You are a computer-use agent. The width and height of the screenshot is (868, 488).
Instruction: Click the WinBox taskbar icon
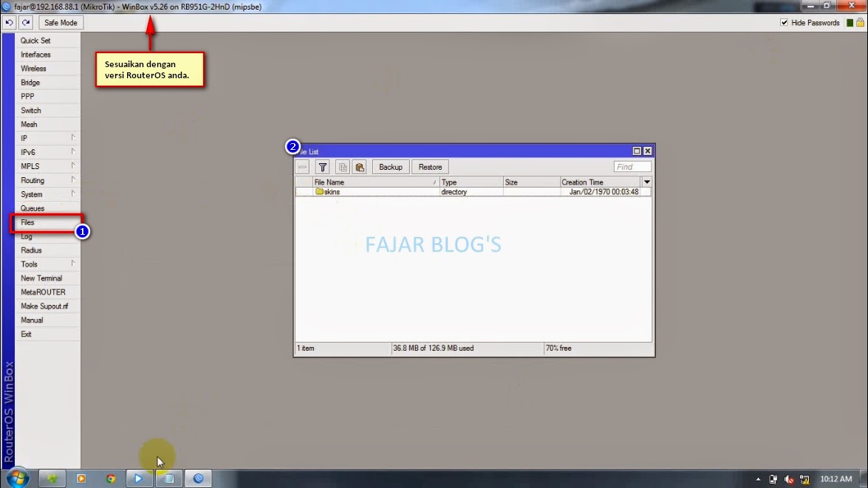pos(199,478)
